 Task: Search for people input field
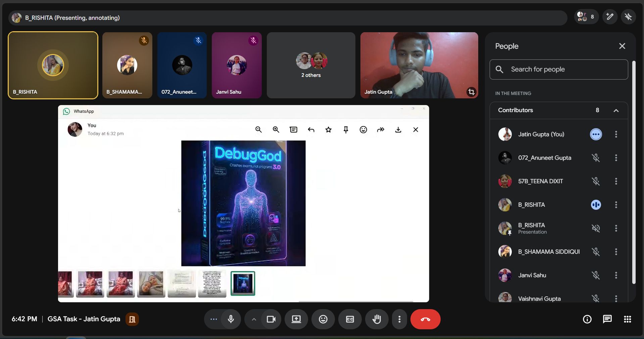pos(559,69)
